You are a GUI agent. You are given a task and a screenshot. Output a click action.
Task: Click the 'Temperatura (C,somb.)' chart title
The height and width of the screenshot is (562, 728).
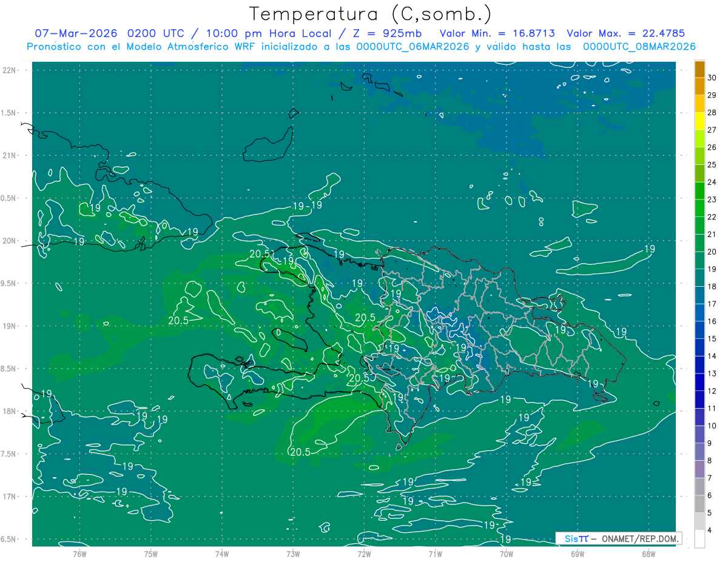coord(370,14)
